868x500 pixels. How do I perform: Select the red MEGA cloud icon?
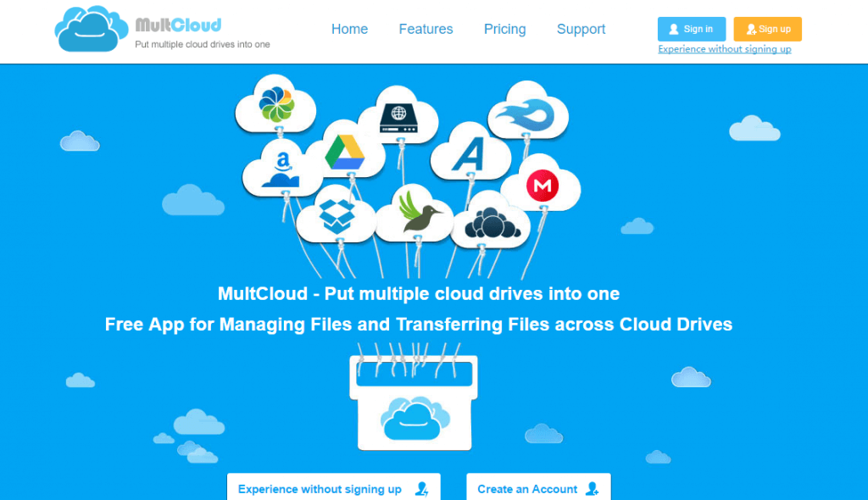542,185
